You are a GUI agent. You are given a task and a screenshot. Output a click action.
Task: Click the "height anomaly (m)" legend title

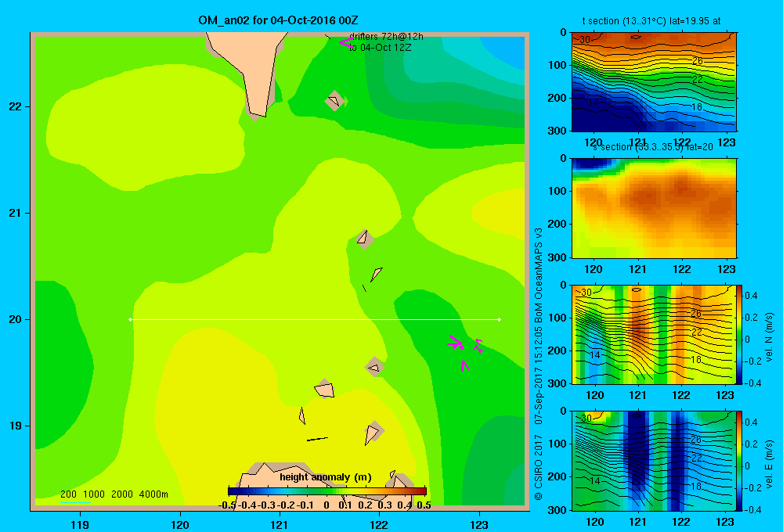(x=326, y=477)
